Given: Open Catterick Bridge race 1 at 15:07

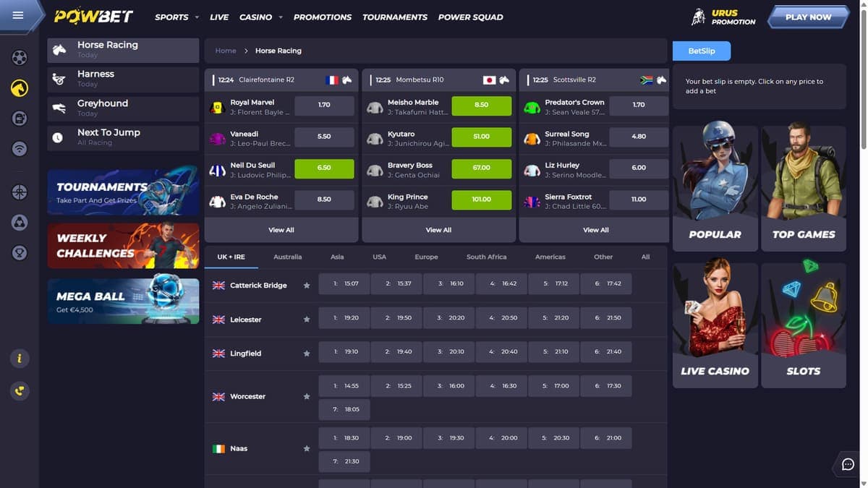Looking at the screenshot, I should click(x=344, y=284).
